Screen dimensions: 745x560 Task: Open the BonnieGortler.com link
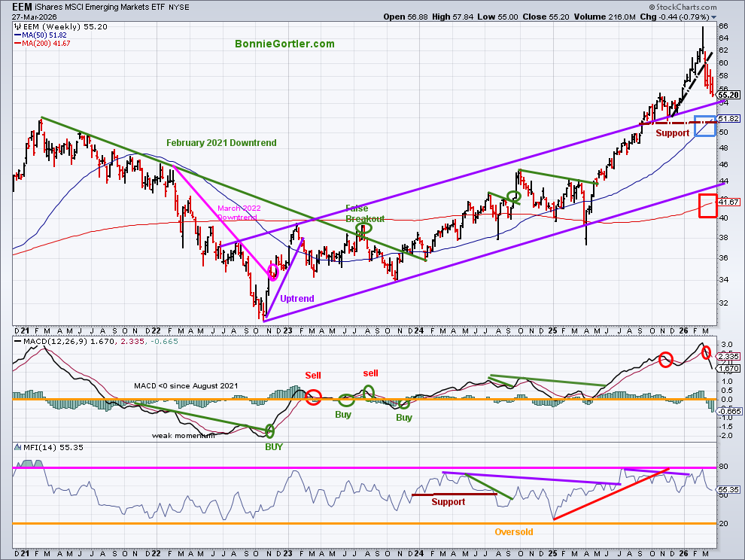(x=284, y=44)
